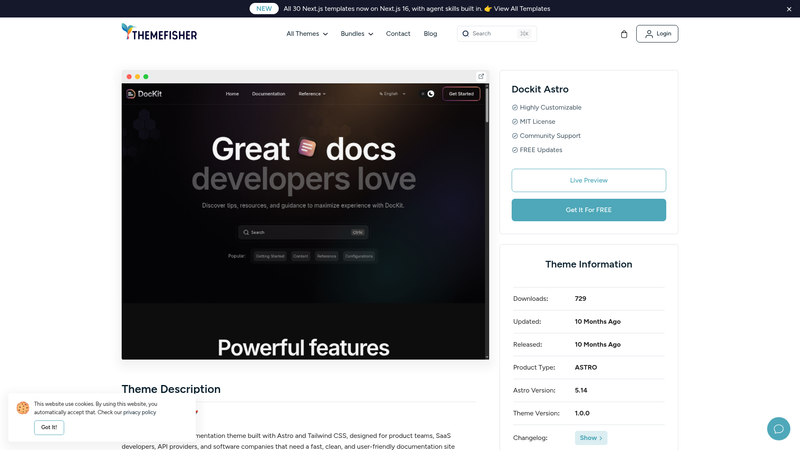
Task: Open the Contact page
Action: tap(398, 34)
